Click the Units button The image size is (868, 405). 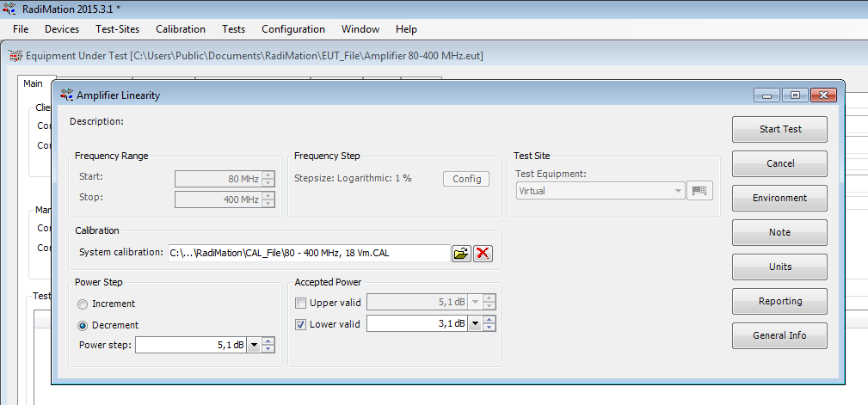(x=780, y=267)
